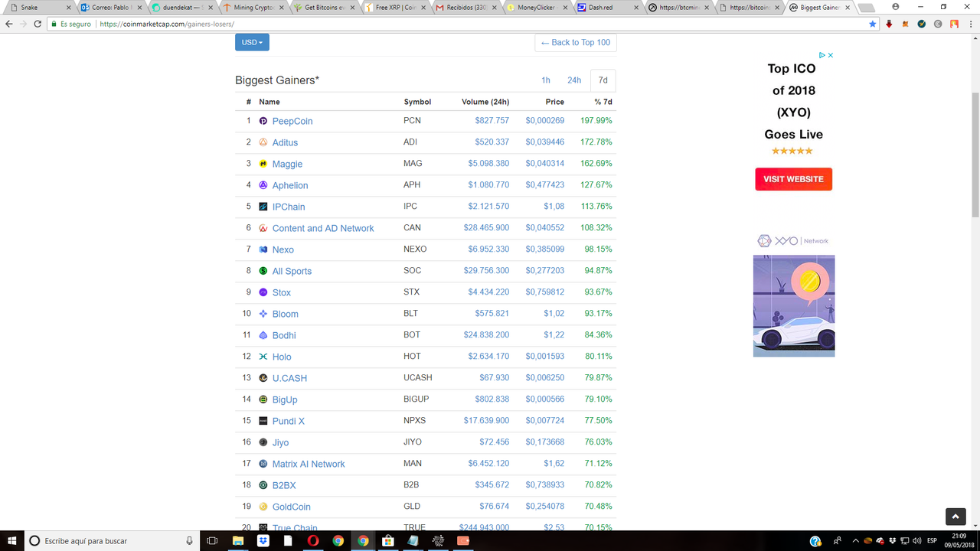Click the VISIT WEBSITE ad button
The image size is (980, 551).
[x=793, y=179]
